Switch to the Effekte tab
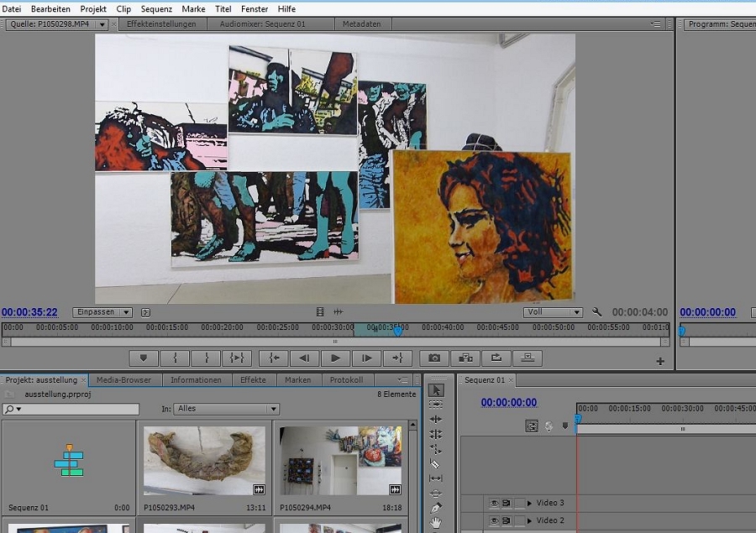The width and height of the screenshot is (756, 533). [253, 379]
